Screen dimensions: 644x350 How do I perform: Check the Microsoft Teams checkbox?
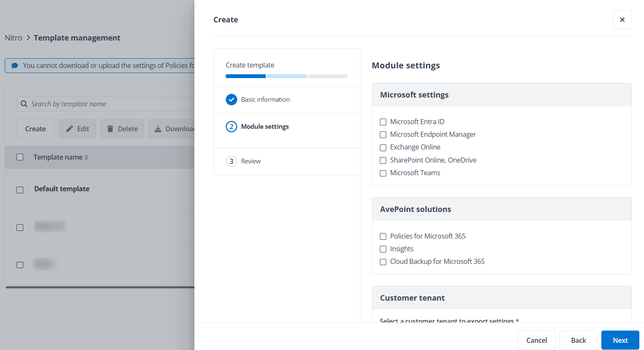coord(383,173)
